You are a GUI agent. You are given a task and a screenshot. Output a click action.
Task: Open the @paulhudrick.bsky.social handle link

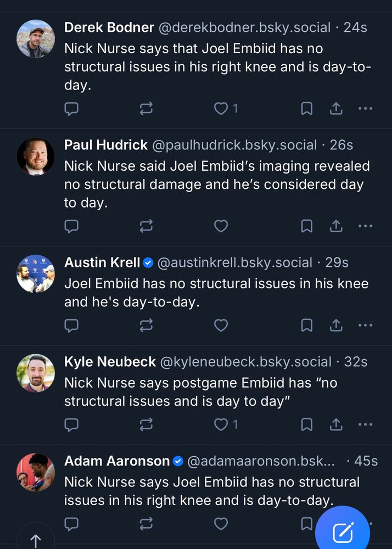click(234, 145)
